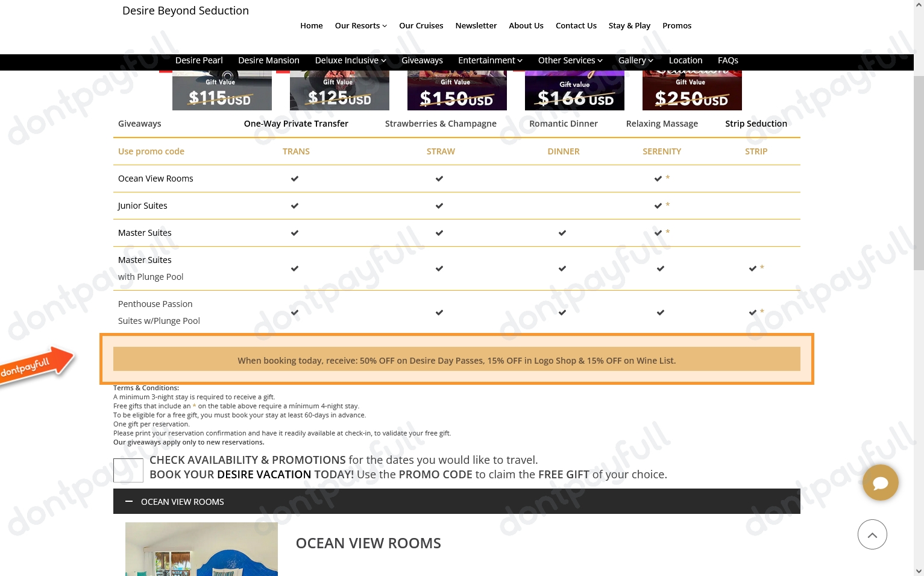
Task: Open the chat widget bubble
Action: click(x=880, y=483)
